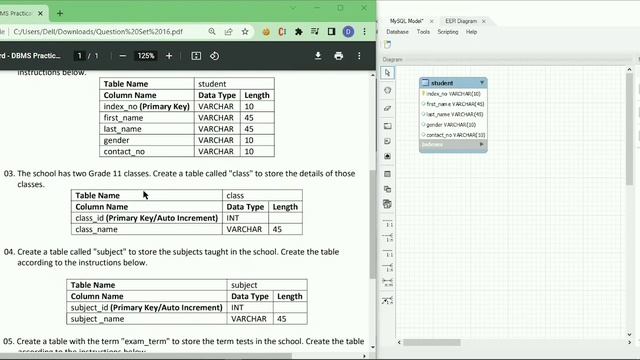Close the DBMS Practical browser tab

coord(40,13)
